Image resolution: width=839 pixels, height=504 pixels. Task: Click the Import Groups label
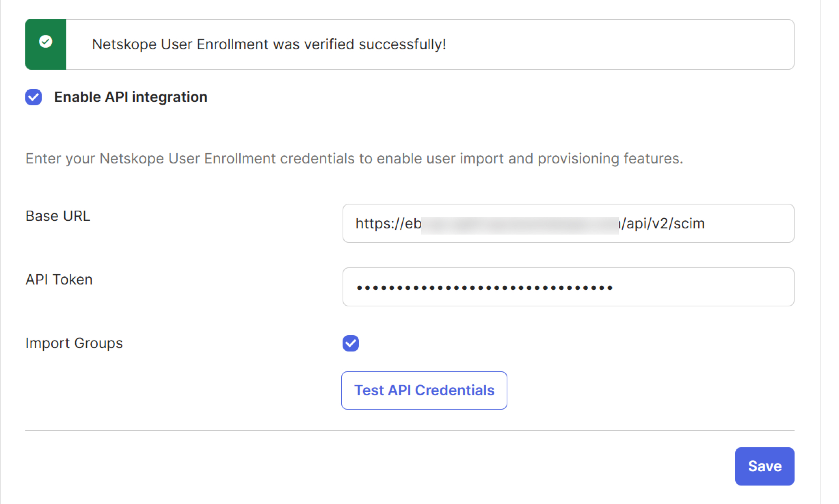[x=74, y=343]
